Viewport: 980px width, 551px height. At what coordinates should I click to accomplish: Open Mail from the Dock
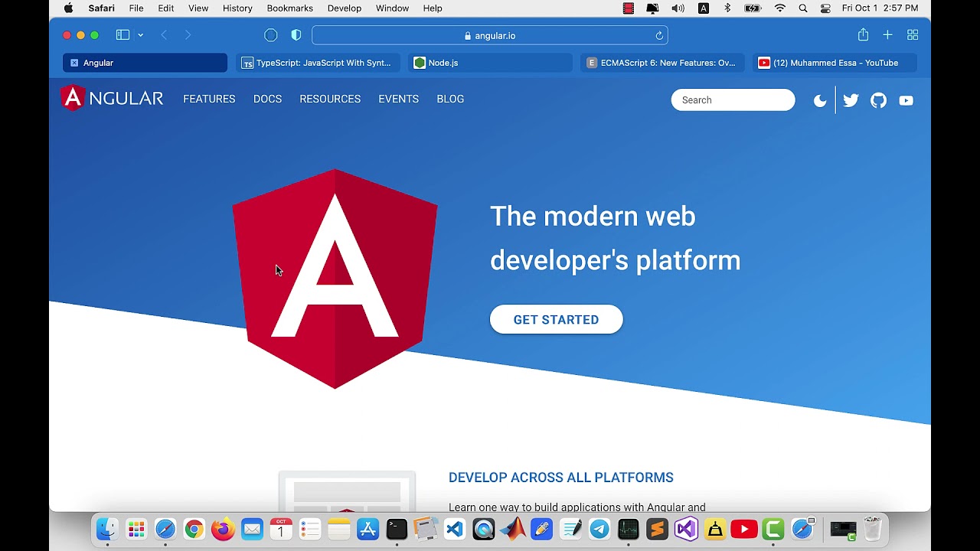252,529
